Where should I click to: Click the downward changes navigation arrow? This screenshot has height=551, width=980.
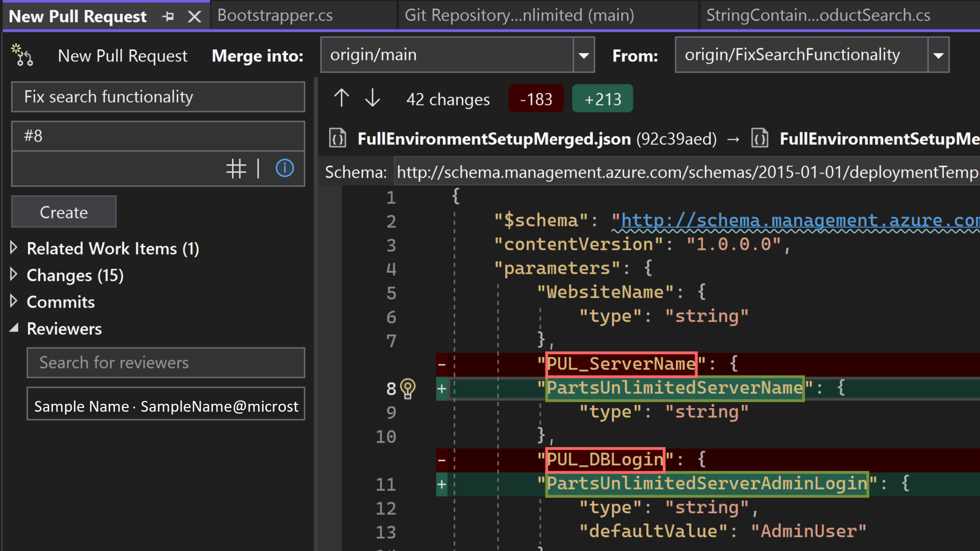pos(372,99)
